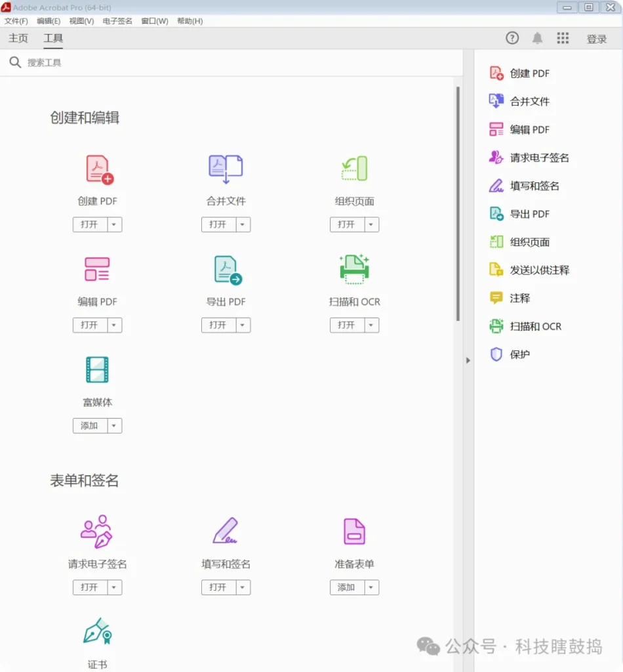Click the Create PDF (创建 PDF) large icon
This screenshot has height=672, width=623.
point(99,170)
